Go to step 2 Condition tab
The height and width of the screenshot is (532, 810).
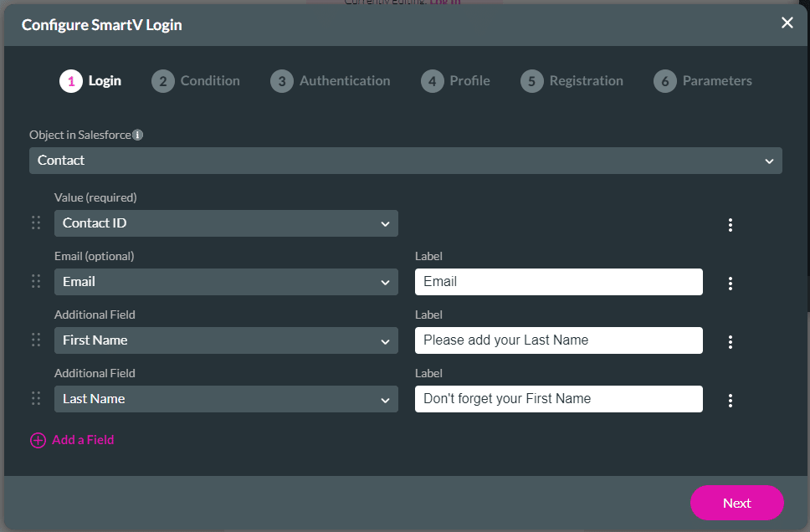pyautogui.click(x=196, y=81)
